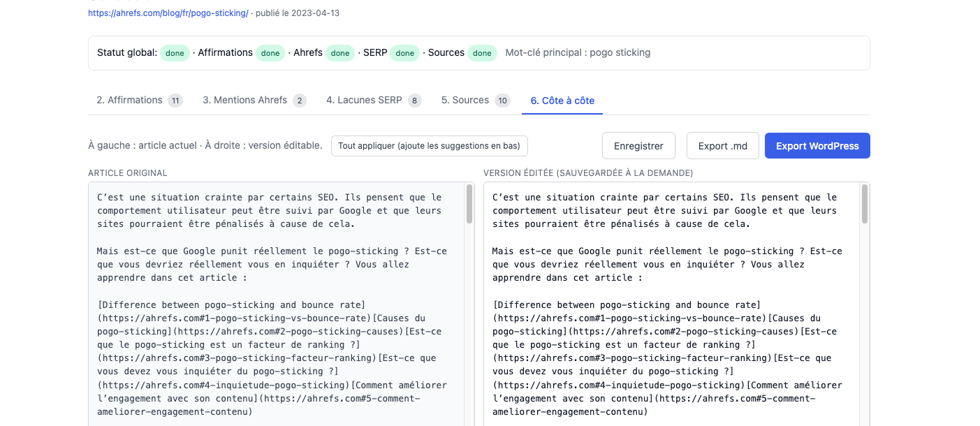Open the ahrefs pogo-sticking blog URL link
Viewport: 980px width, 426px height.
(168, 13)
